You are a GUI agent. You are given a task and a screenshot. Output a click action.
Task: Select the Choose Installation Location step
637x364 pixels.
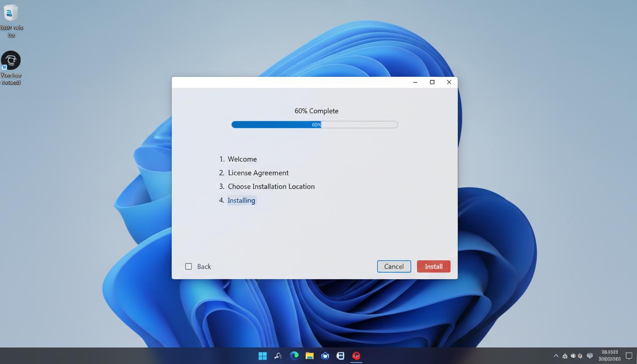click(x=271, y=186)
